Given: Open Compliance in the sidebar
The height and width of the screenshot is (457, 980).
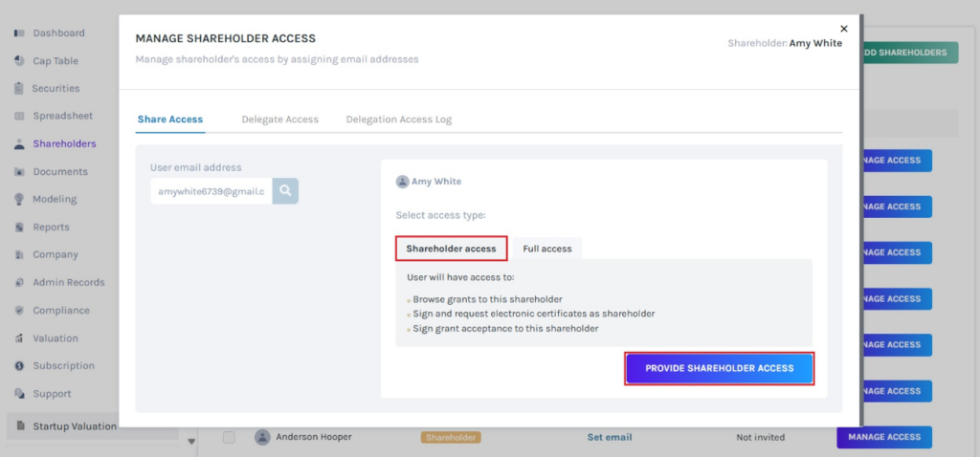Looking at the screenshot, I should point(61,311).
